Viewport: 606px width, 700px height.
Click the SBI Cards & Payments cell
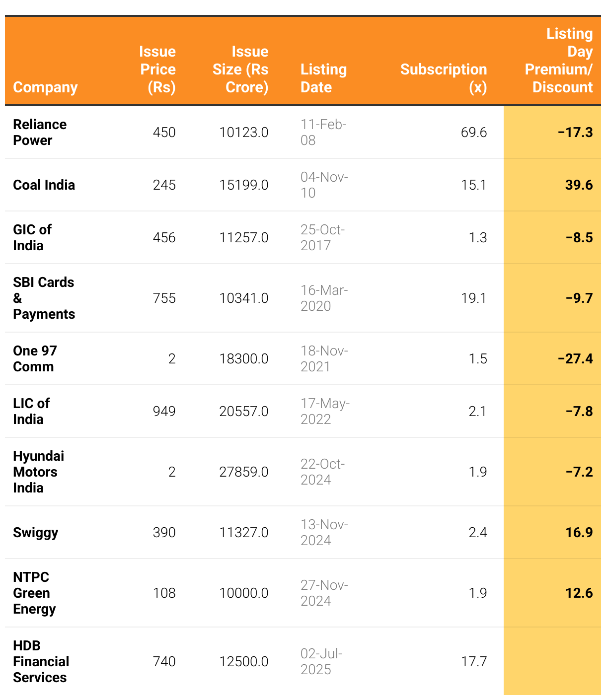point(44,298)
